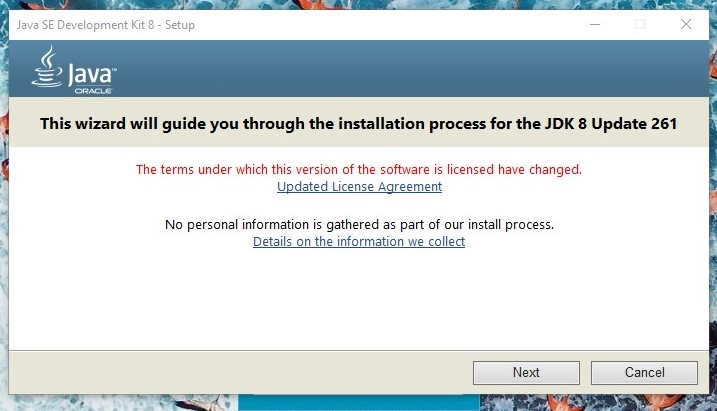Open Details on the information we collect

tap(359, 242)
